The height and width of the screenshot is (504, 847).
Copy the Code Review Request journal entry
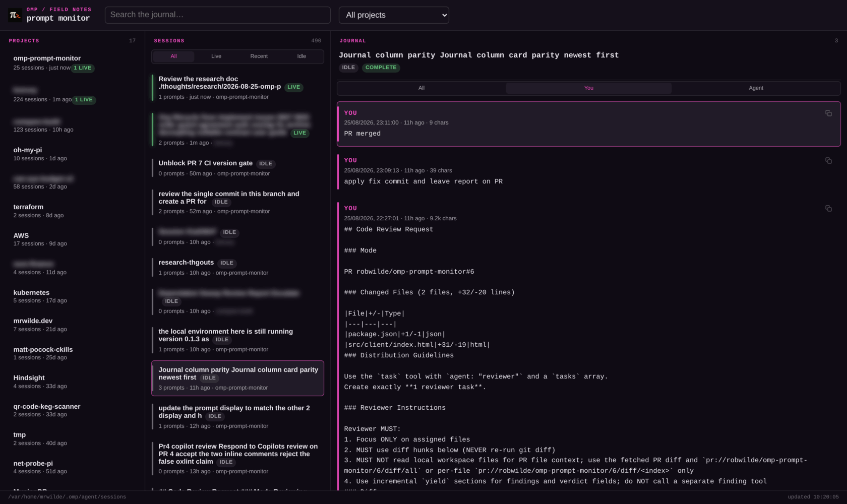point(828,209)
